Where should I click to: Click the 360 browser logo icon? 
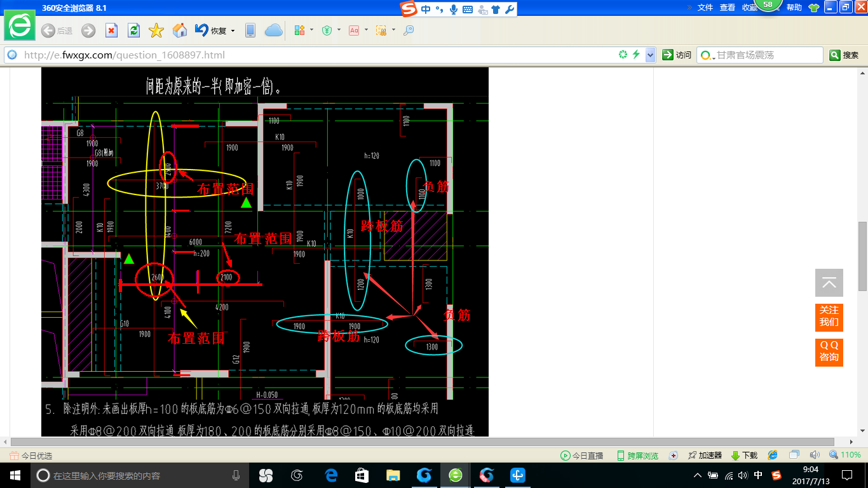(20, 26)
